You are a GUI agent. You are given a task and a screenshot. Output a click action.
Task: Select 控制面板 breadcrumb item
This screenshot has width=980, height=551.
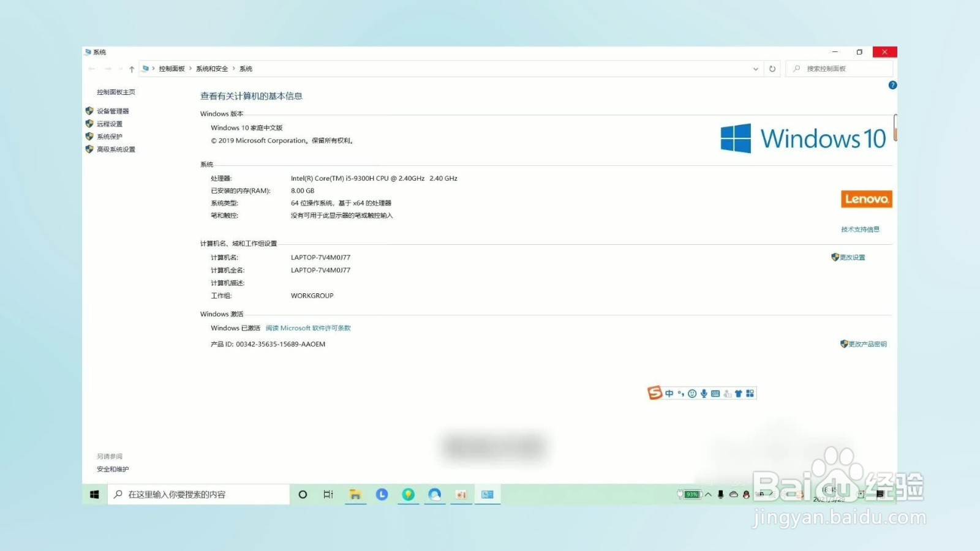pos(172,69)
